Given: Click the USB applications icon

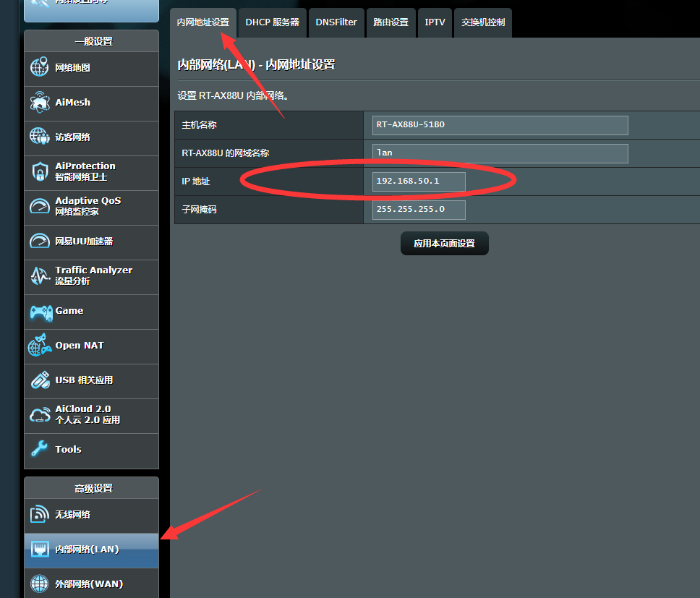Looking at the screenshot, I should 39,380.
